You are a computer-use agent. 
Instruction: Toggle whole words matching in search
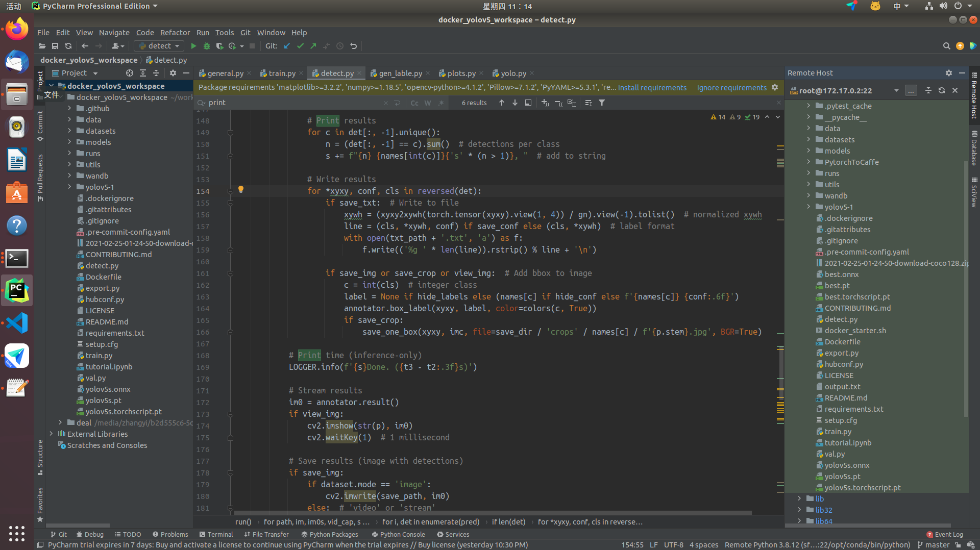click(x=428, y=103)
